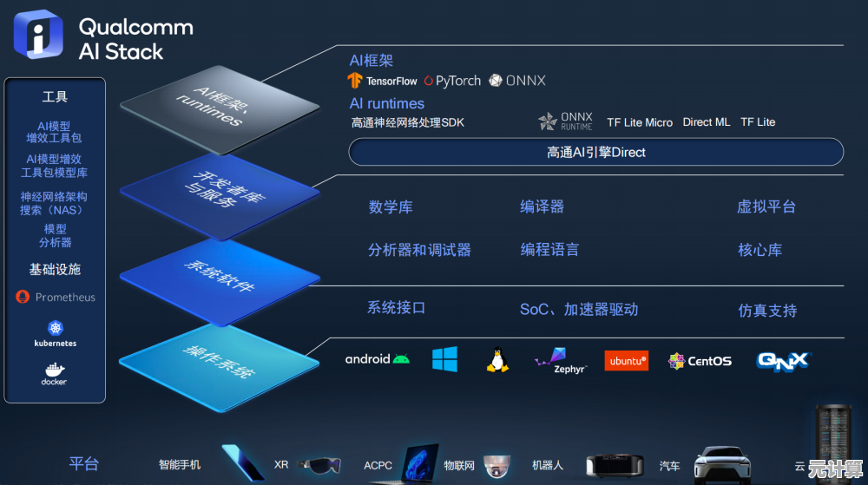Viewport: 868px width, 485px height.
Task: Select the Android logo
Action: tap(377, 359)
